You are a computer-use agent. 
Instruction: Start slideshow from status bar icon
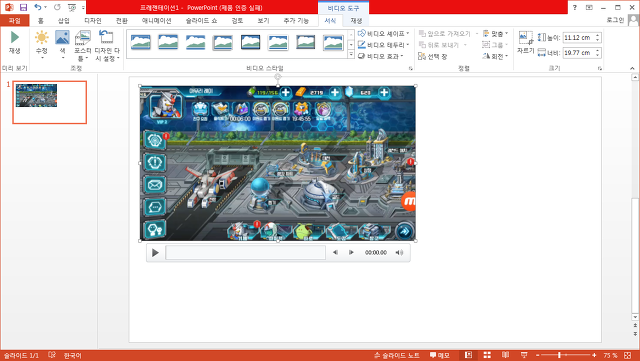coord(524,355)
